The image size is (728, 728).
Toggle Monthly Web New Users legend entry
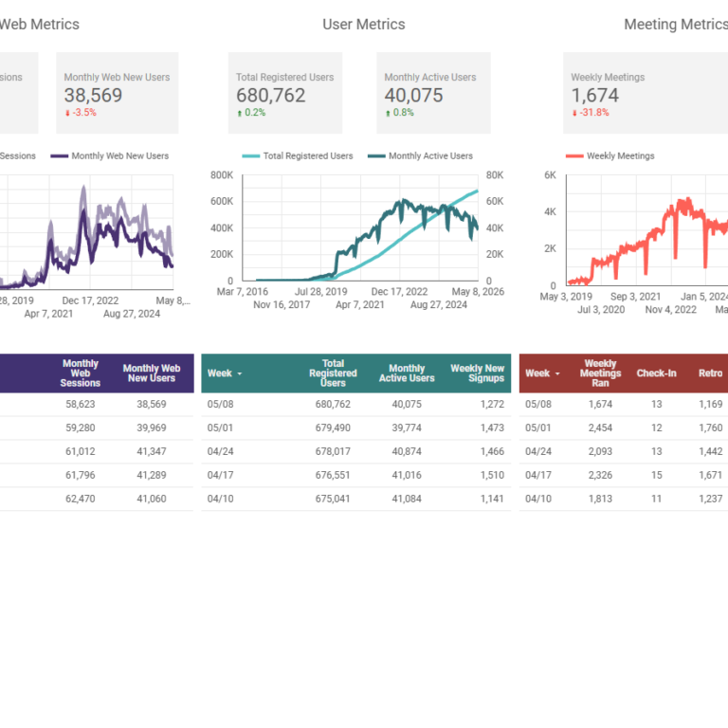tap(110, 156)
